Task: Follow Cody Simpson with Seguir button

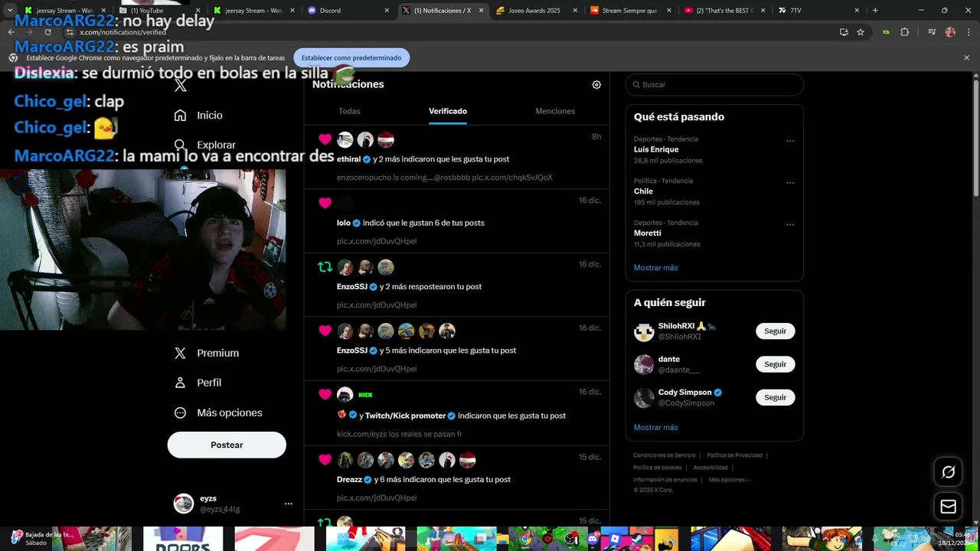Action: pyautogui.click(x=775, y=397)
